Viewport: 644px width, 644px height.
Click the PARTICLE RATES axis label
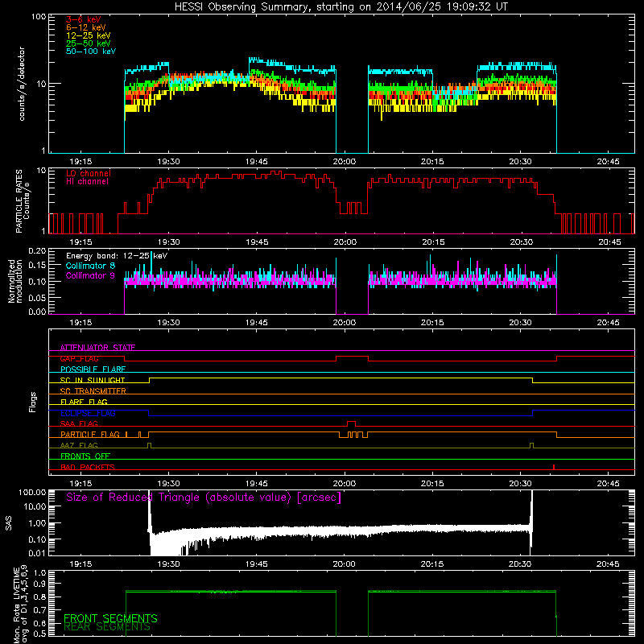coord(23,201)
